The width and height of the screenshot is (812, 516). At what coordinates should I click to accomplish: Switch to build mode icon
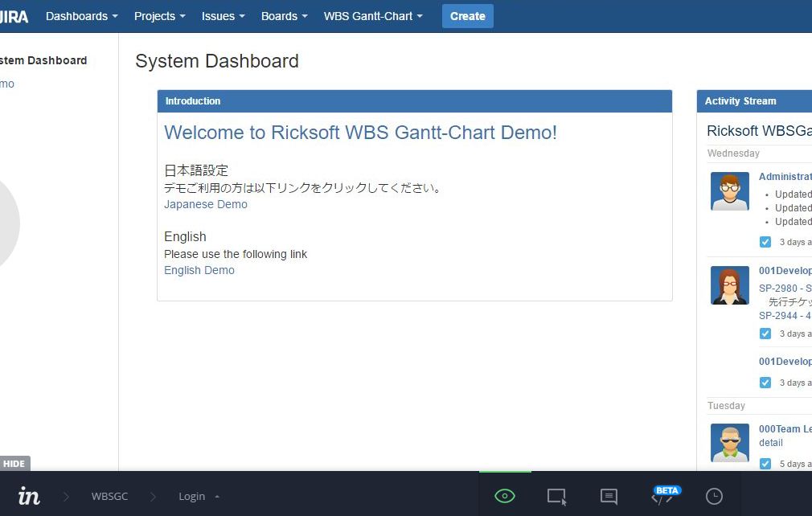coord(556,497)
